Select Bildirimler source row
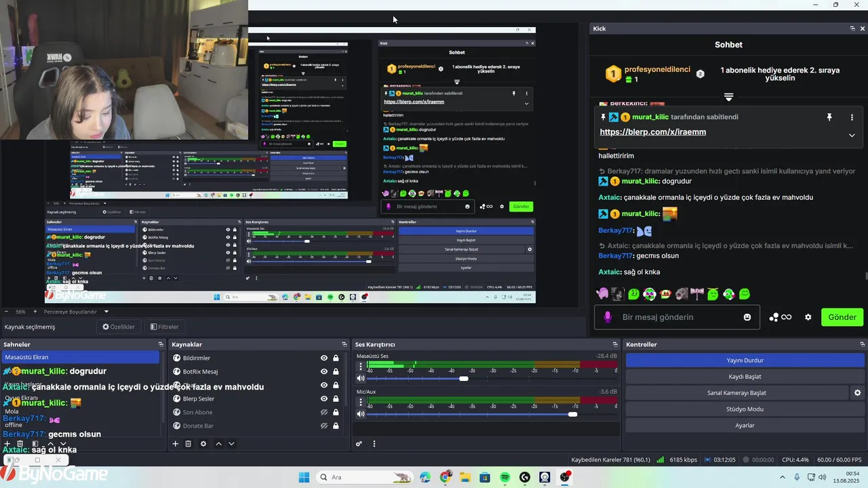868x488 pixels. point(256,358)
